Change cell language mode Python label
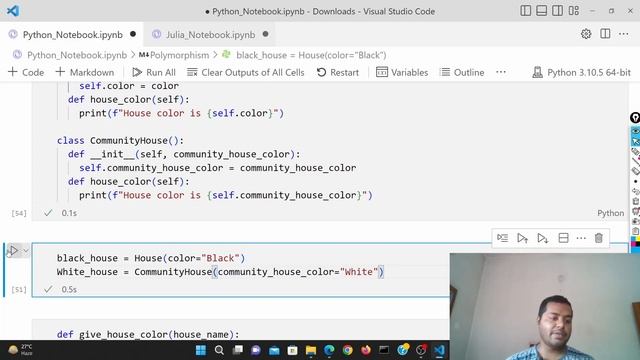This screenshot has width=640, height=360. (611, 213)
